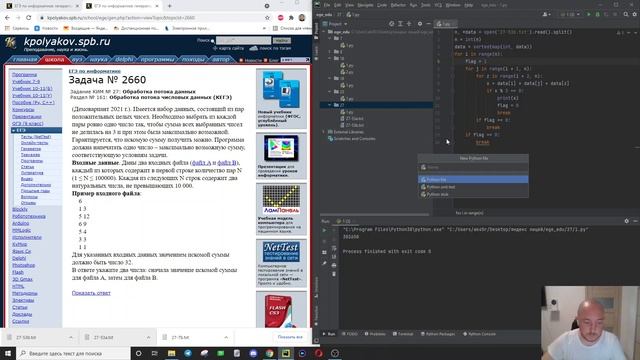Reload the kpolyakov page in browser
The image size is (640, 360).
[x=28, y=18]
